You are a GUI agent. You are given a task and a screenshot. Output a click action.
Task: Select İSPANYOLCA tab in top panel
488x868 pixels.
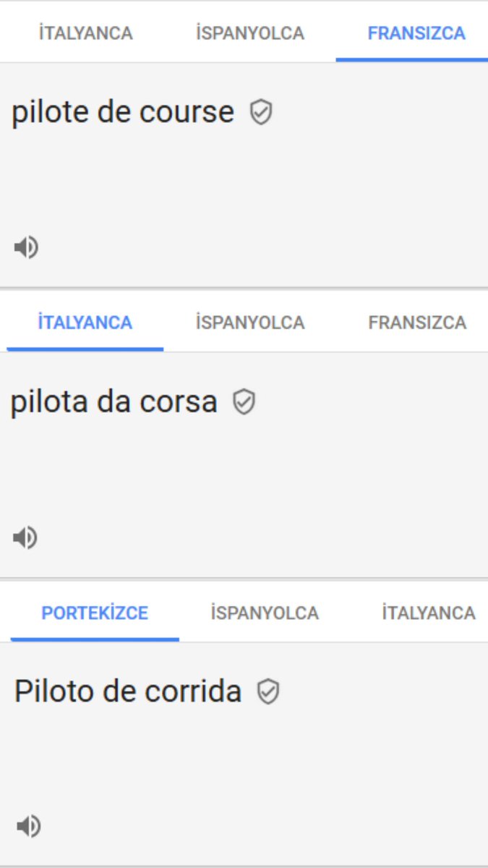pyautogui.click(x=250, y=33)
